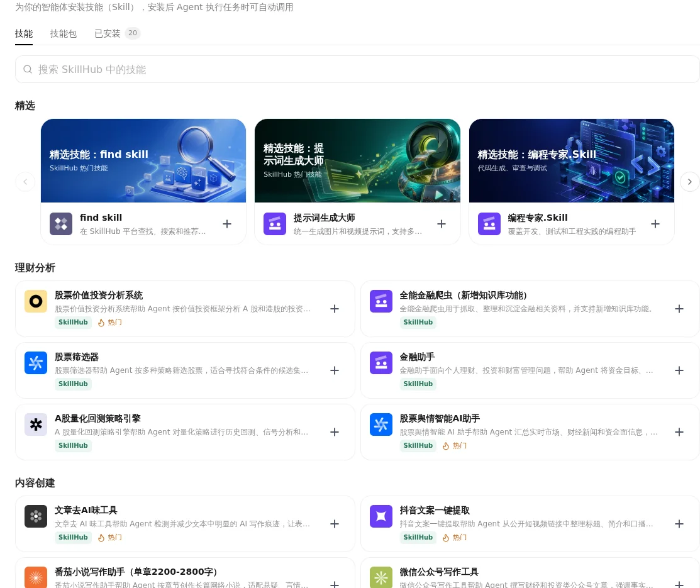Click the 编程专家.Skill purple icon
The image size is (700, 588).
click(489, 224)
